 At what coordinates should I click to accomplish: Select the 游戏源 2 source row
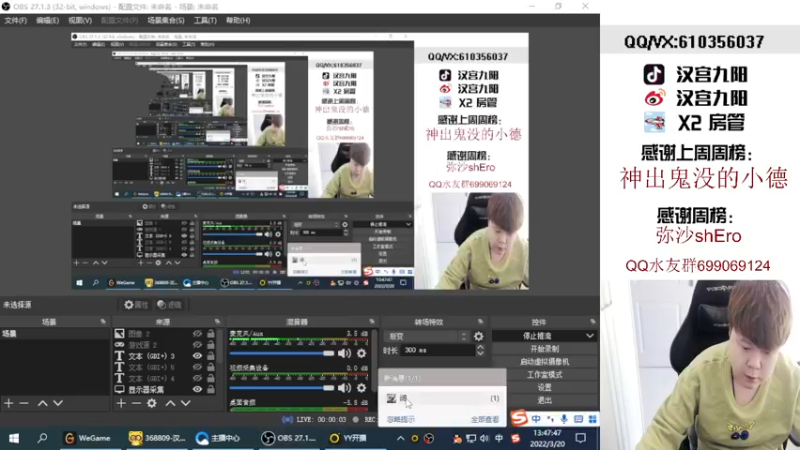click(x=166, y=345)
